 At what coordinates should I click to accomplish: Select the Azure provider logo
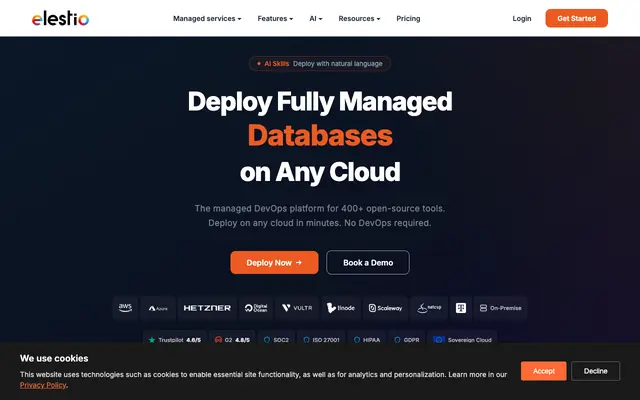pos(158,308)
